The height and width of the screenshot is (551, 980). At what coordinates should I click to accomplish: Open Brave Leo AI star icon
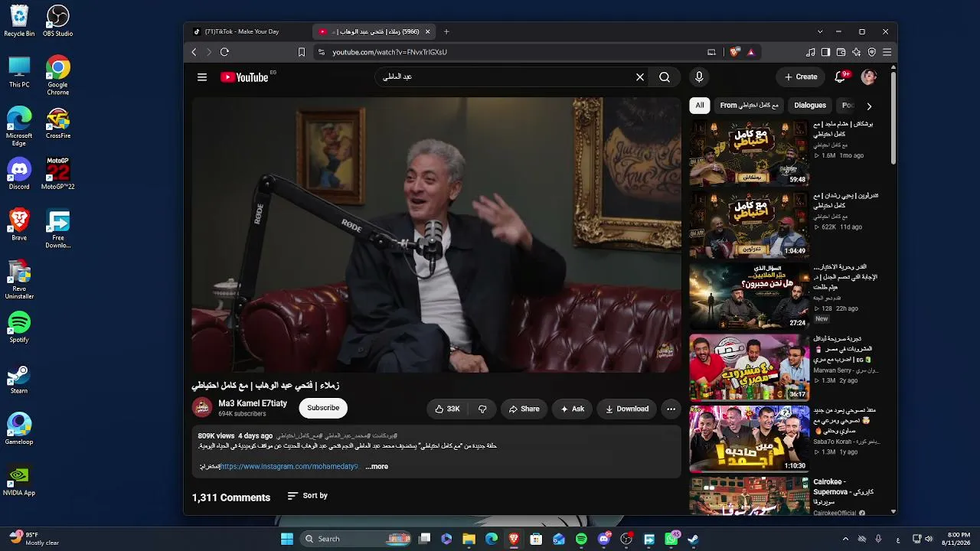click(856, 52)
